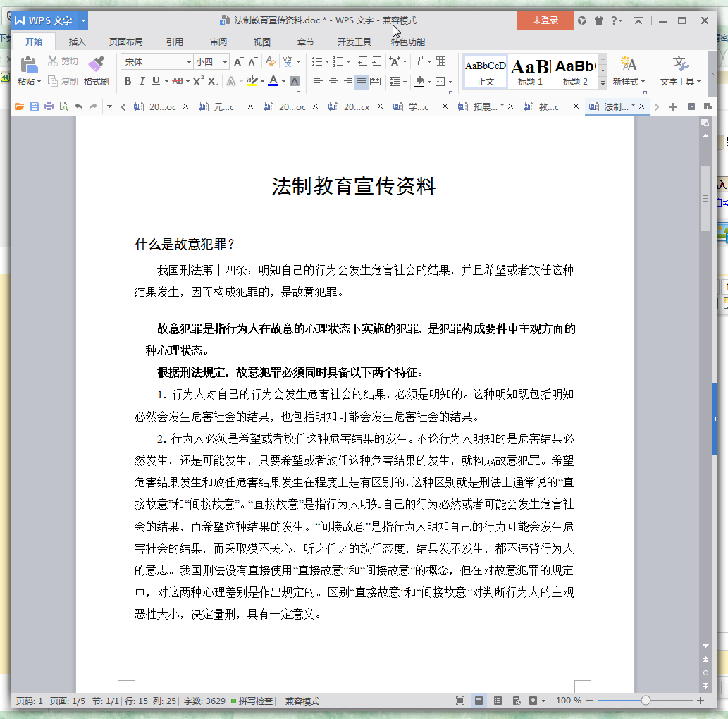
Task: Click the increase font size icon
Action: pyautogui.click(x=238, y=62)
